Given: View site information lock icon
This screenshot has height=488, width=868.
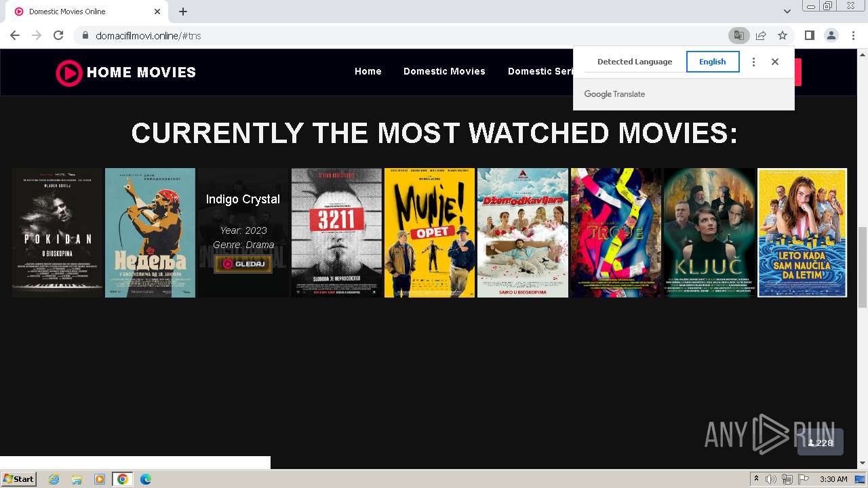Looking at the screenshot, I should point(85,35).
